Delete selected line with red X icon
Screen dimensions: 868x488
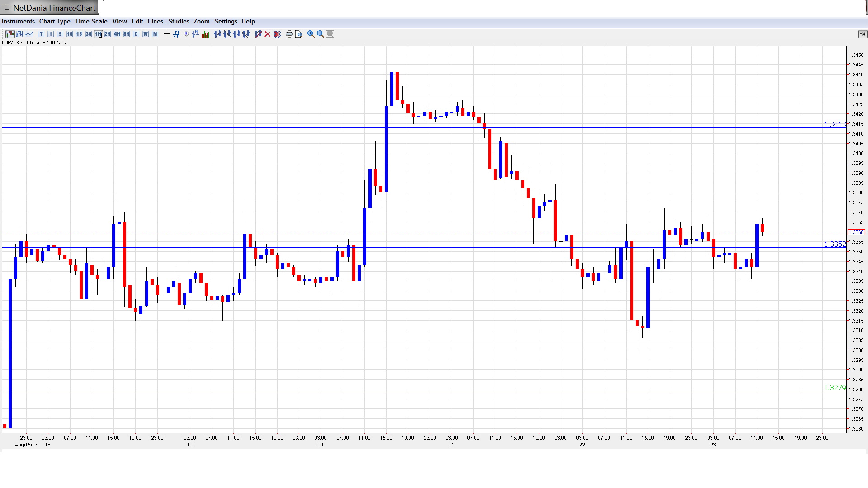[267, 34]
